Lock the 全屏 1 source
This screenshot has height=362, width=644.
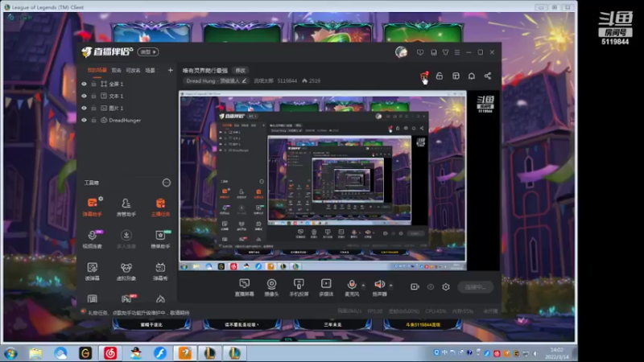pyautogui.click(x=93, y=84)
